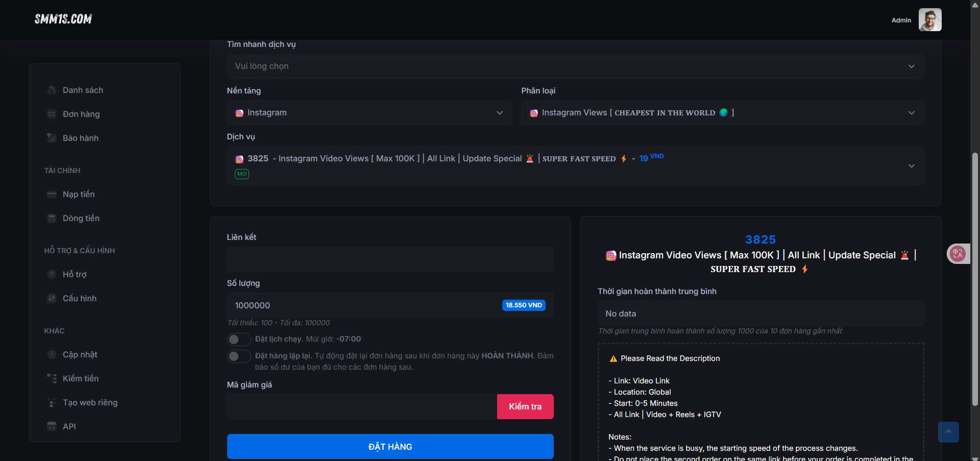Enable the Đặt lịch chạy toggle
This screenshot has height=461, width=980.
tap(238, 339)
